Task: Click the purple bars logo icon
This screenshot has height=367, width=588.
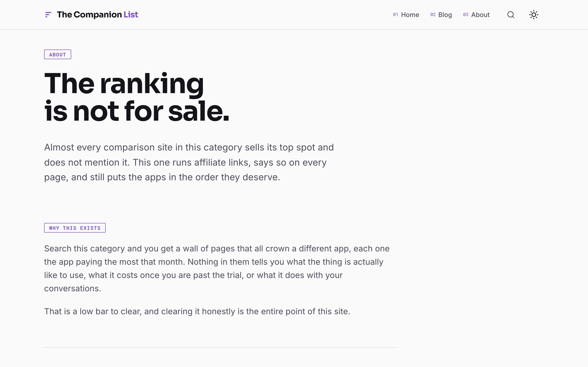Action: pos(48,15)
